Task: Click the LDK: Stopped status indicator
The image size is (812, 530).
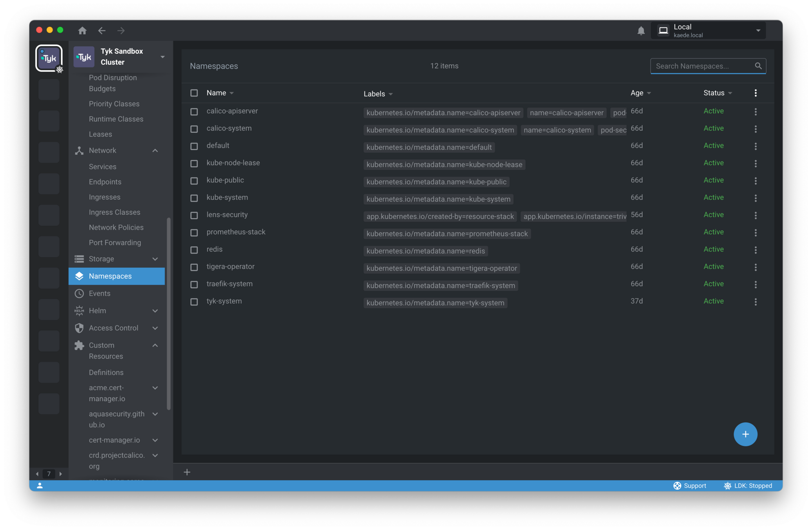Action: [x=748, y=486]
